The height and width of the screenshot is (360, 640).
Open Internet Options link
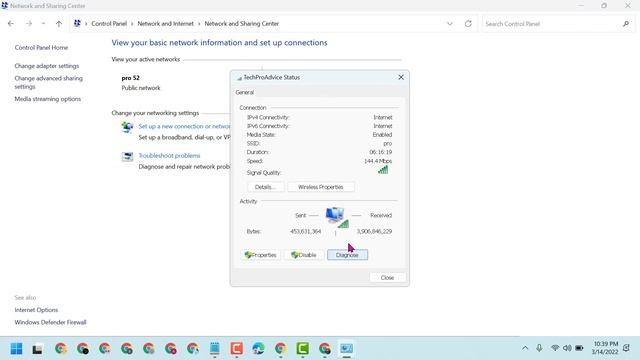36,310
